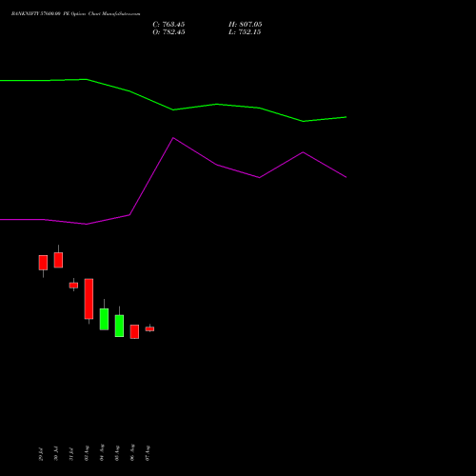This screenshot has width=476, height=476.
Task: Click the 31 Jul date axis label
Action: click(71, 454)
